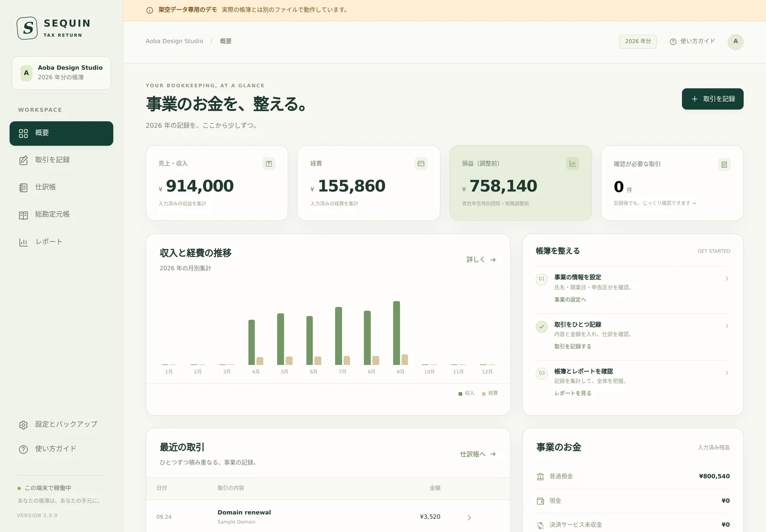This screenshot has width=766, height=532.
Task: Open 概要 in the sidebar
Action: pos(61,133)
